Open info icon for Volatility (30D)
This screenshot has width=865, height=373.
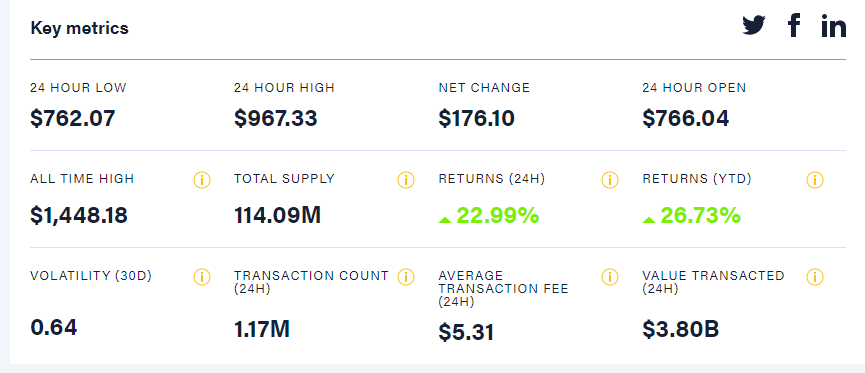(202, 277)
